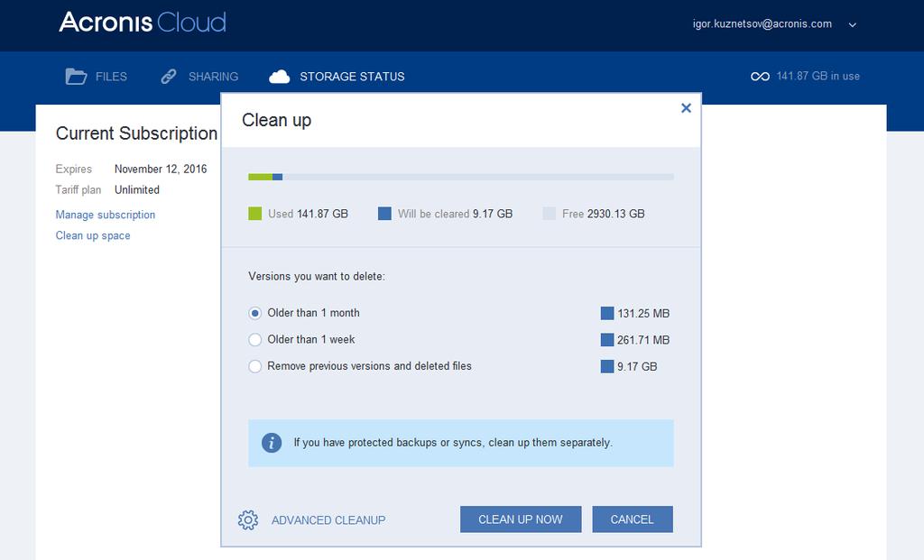This screenshot has height=560, width=924.
Task: Click the blue swatch next to 131.25 MB
Action: 607,313
